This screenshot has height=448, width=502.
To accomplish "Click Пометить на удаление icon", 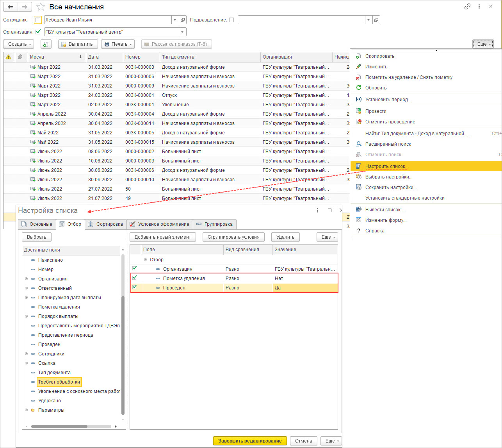I will click(x=358, y=77).
